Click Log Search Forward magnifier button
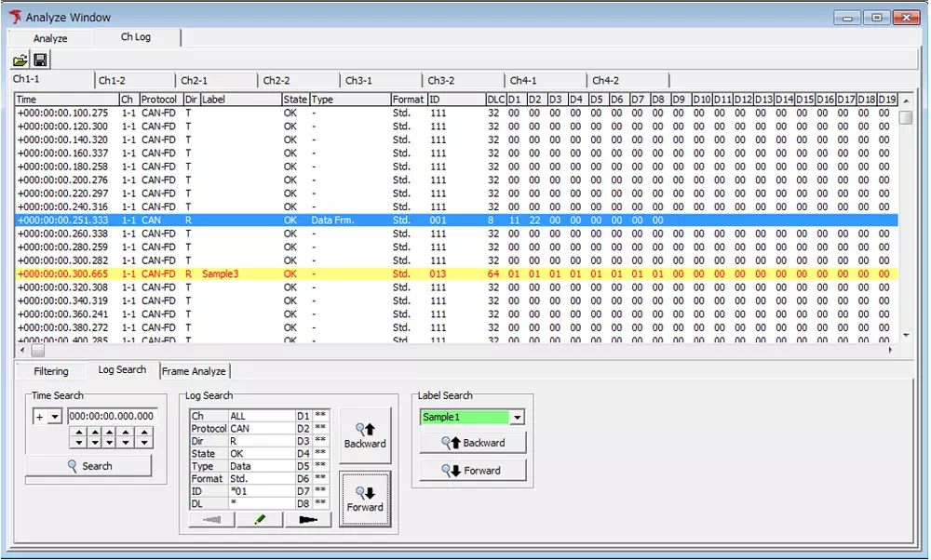Viewport: 931px width, 560px height. 365,500
